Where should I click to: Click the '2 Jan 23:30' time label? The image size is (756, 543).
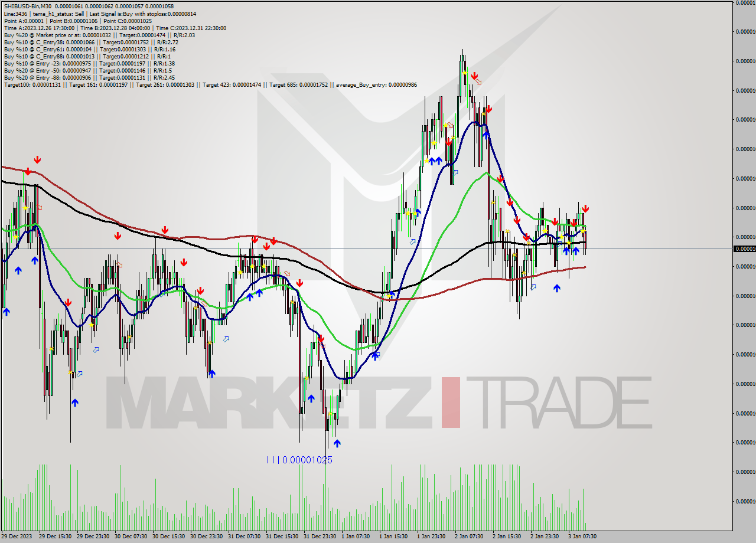point(545,537)
